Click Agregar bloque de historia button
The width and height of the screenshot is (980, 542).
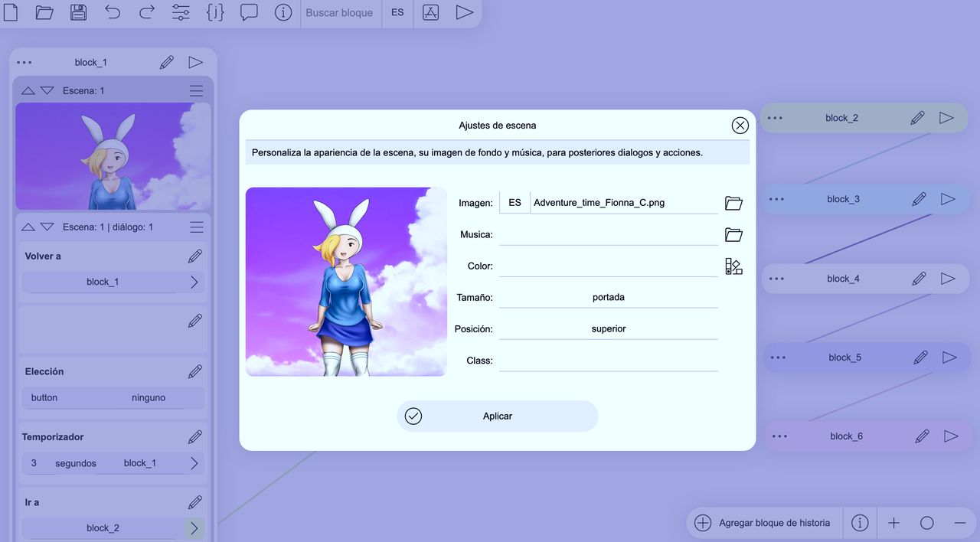pos(764,523)
